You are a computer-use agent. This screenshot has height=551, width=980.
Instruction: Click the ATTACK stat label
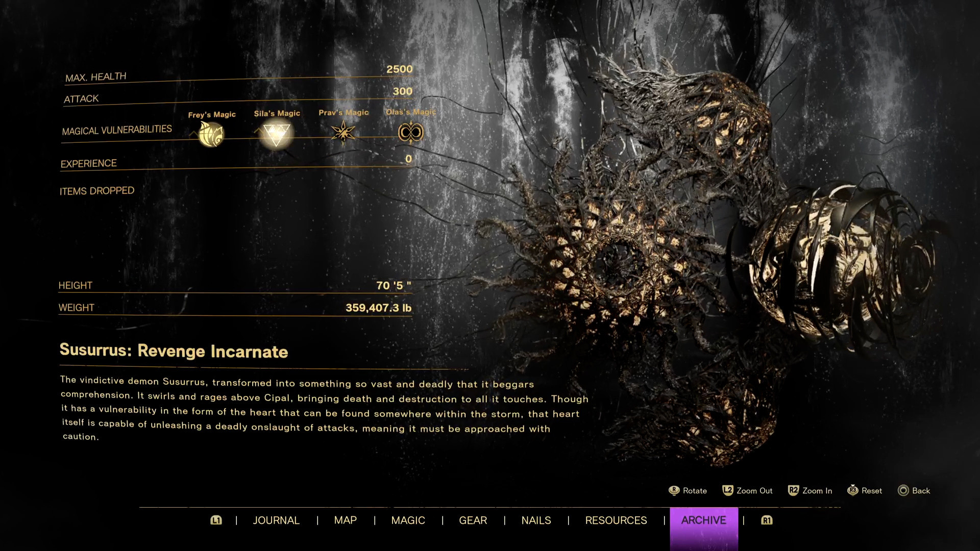[x=81, y=99]
